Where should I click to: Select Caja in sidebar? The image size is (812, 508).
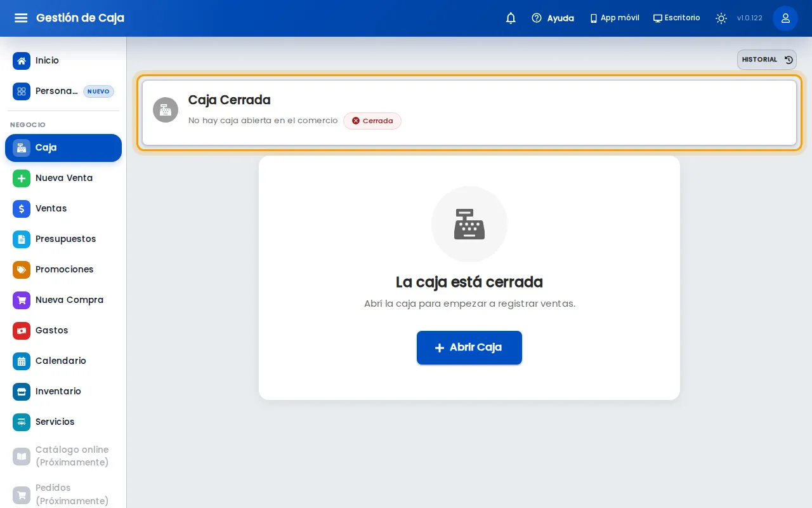63,147
